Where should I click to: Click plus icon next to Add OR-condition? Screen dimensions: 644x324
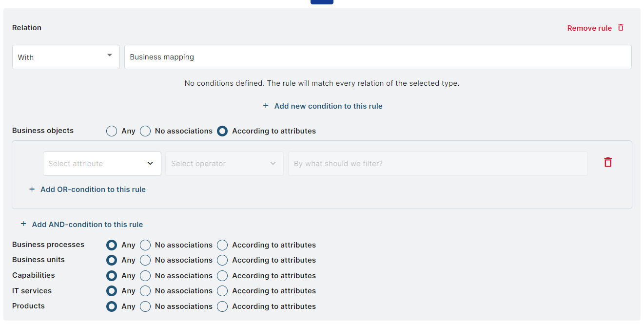tap(32, 190)
